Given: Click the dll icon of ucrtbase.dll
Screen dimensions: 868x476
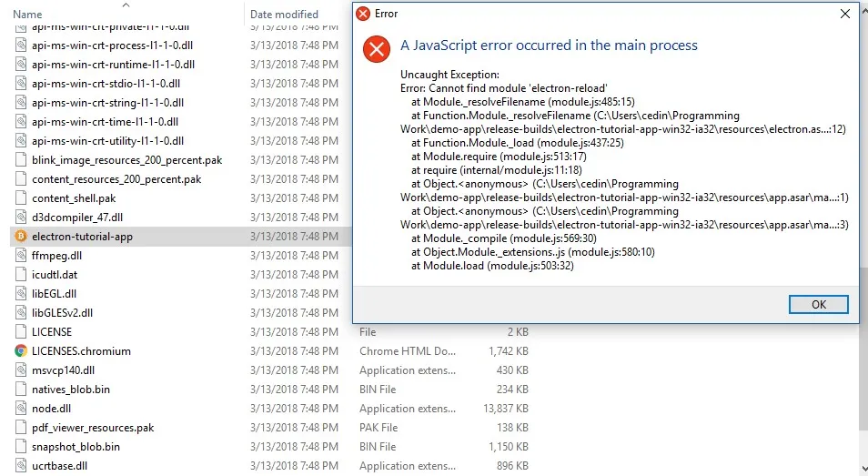Looking at the screenshot, I should tap(21, 465).
